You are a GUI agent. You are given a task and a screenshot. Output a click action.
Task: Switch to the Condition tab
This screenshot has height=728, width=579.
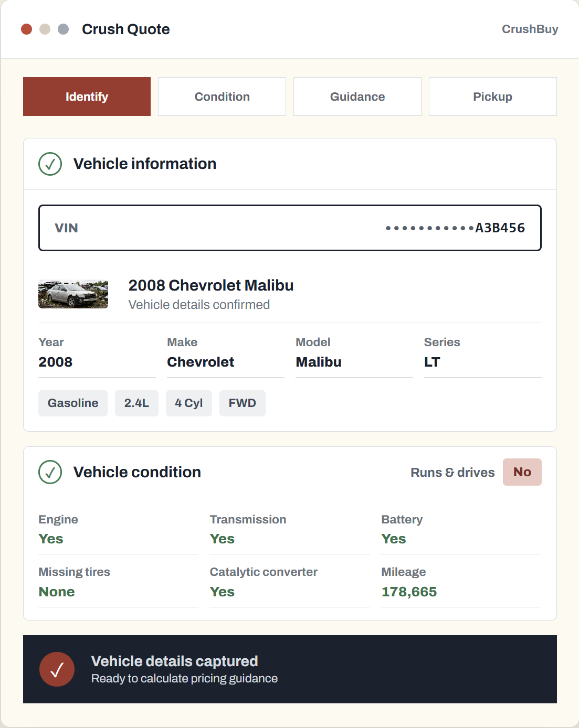click(x=222, y=97)
